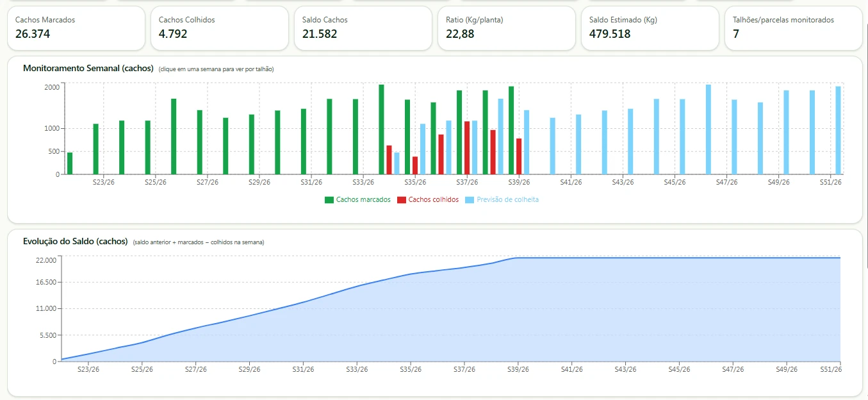Toggle the 'Cachos colhidos' legend label

point(434,200)
